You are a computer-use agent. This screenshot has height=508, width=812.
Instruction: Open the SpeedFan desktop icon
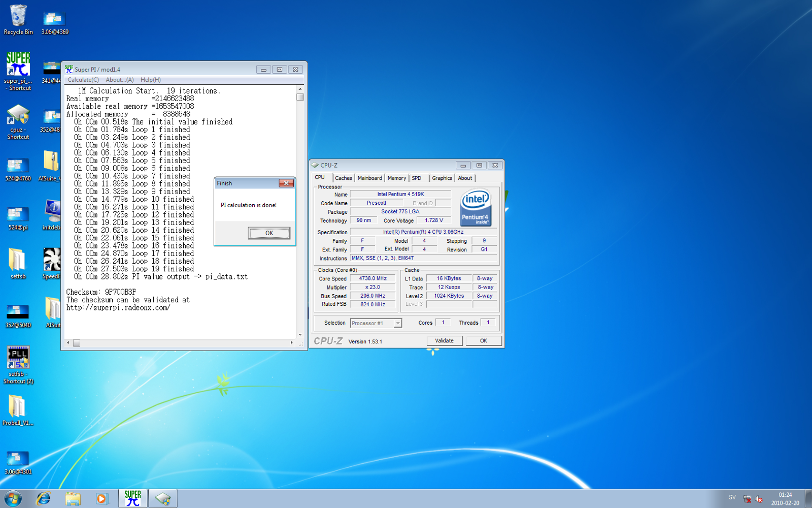point(51,263)
